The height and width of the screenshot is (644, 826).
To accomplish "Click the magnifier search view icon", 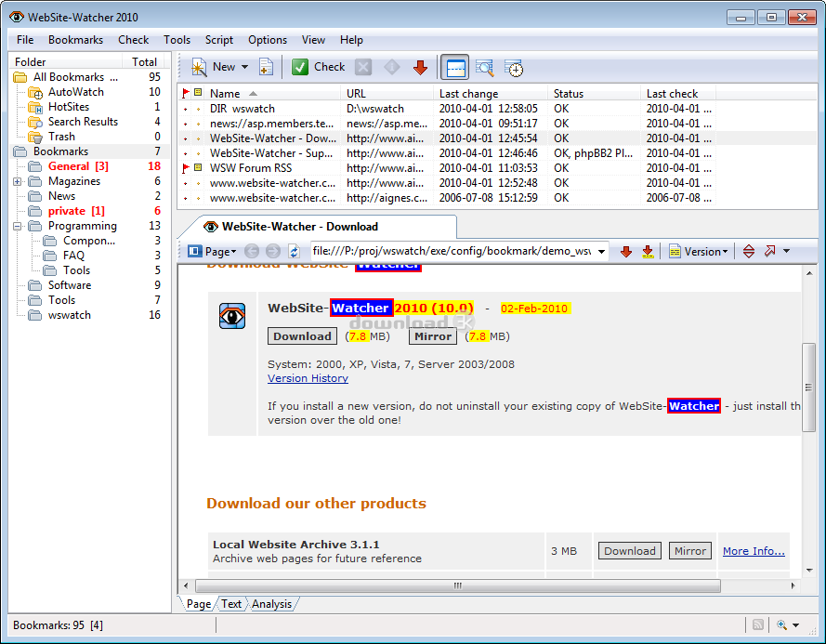I will [x=484, y=67].
